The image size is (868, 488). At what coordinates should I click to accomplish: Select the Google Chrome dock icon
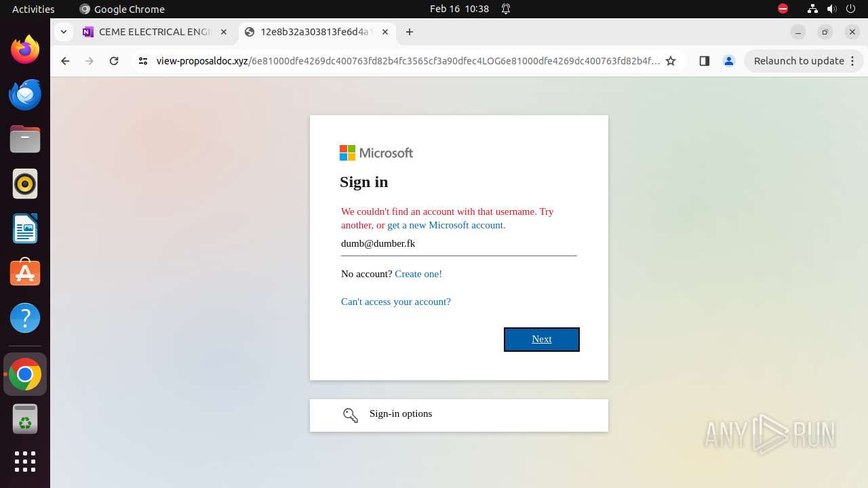pyautogui.click(x=25, y=374)
